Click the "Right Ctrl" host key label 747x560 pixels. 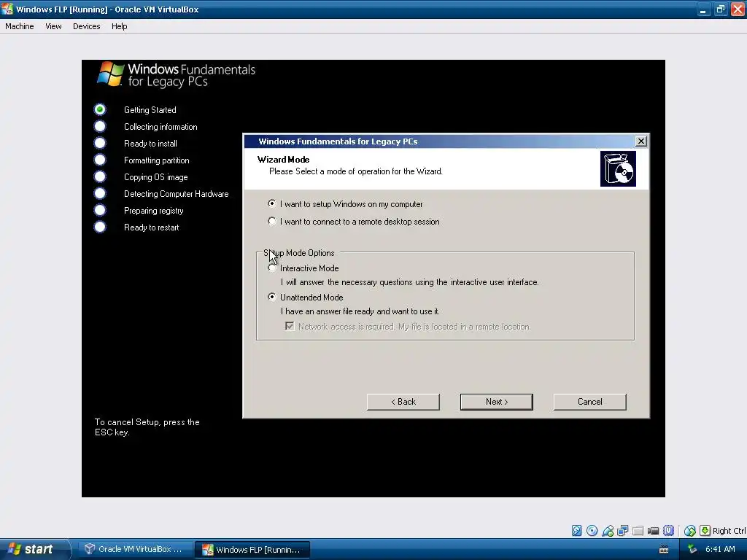729,531
